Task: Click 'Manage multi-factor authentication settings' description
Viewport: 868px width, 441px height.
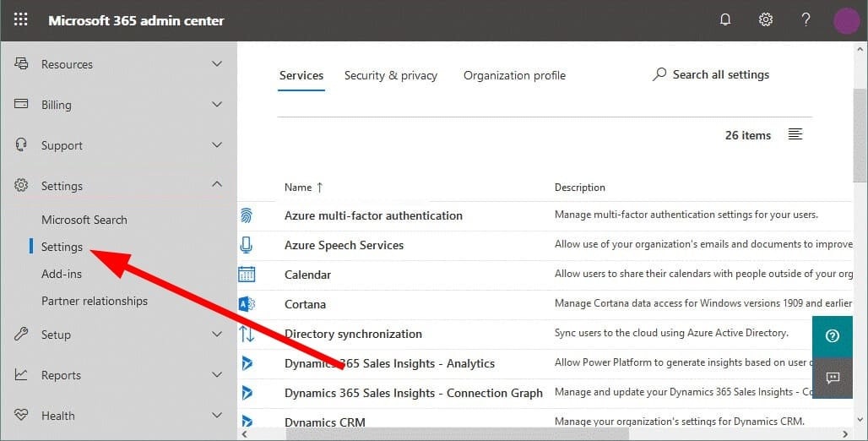Action: (686, 215)
